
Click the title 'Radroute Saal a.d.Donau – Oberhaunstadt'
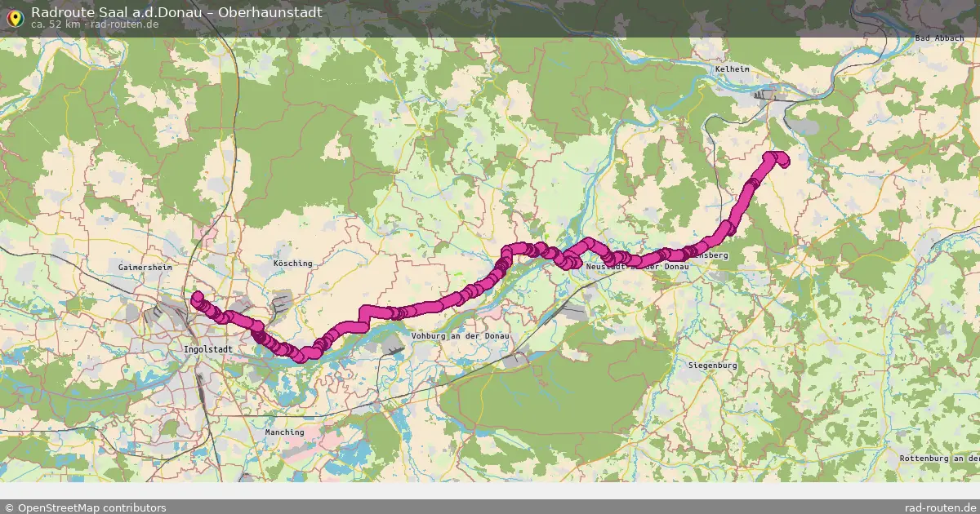(176, 12)
